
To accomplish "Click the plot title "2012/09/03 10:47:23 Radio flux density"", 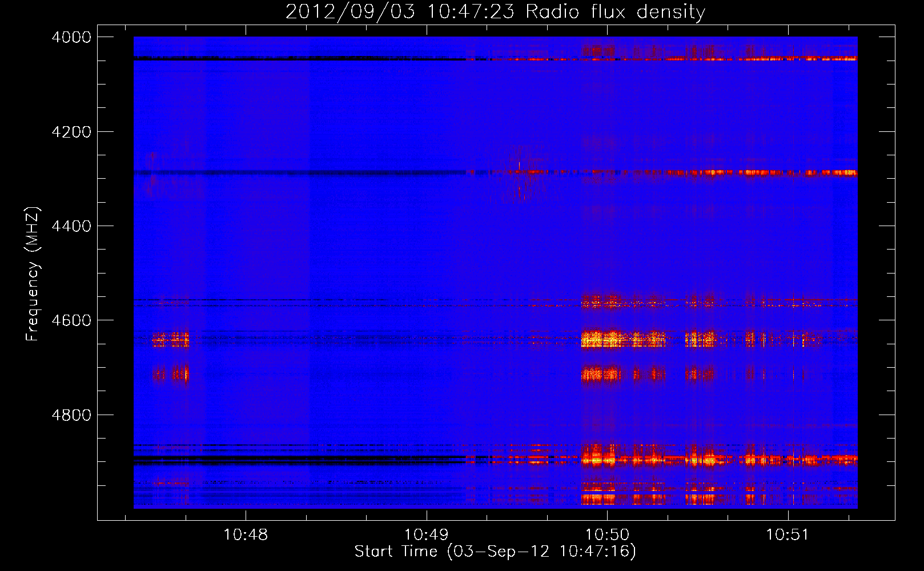I will (x=495, y=12).
